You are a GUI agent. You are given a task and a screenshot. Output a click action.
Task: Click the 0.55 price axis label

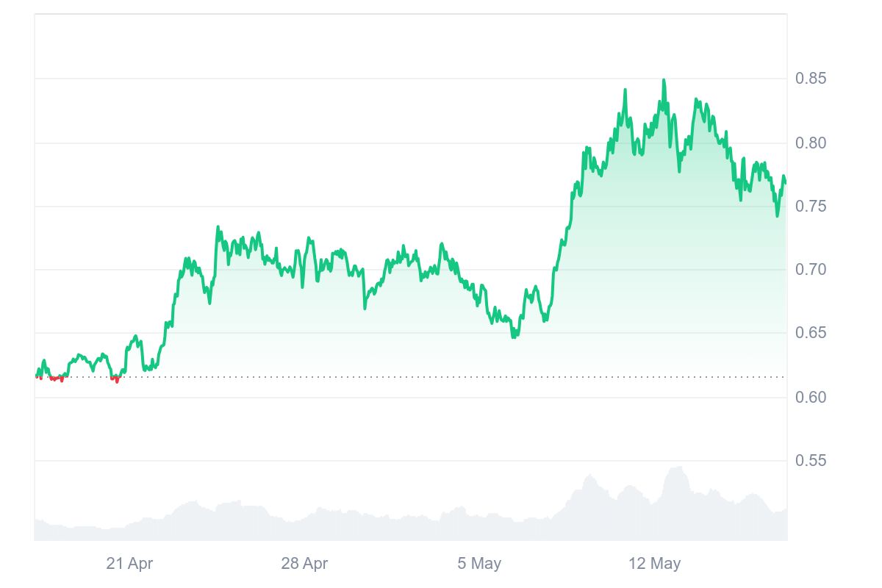pyautogui.click(x=811, y=461)
